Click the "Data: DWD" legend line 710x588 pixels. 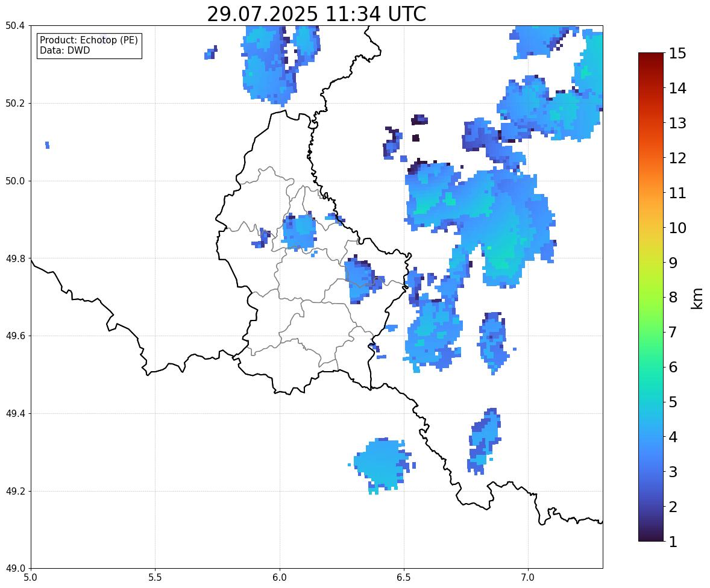pos(64,50)
